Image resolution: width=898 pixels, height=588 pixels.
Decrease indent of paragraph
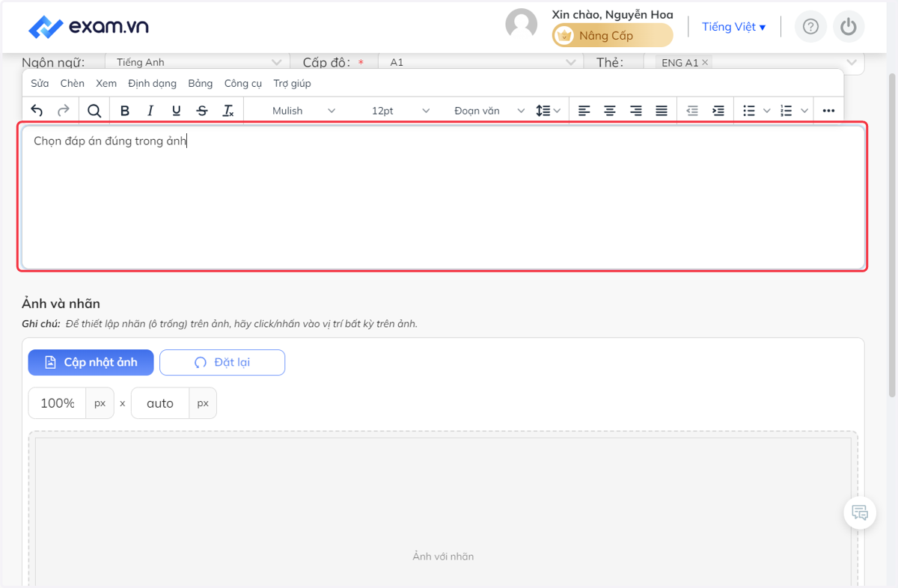(692, 111)
